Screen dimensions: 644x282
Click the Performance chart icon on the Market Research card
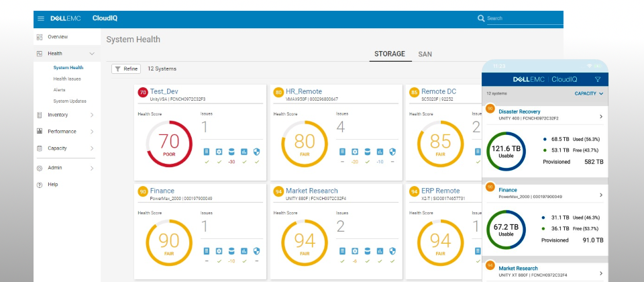coord(380,250)
